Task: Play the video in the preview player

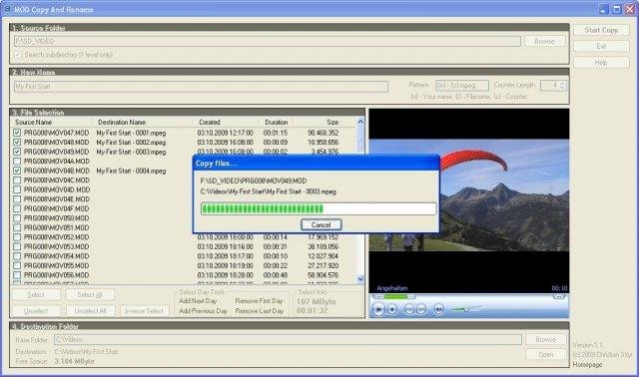Action: click(378, 309)
